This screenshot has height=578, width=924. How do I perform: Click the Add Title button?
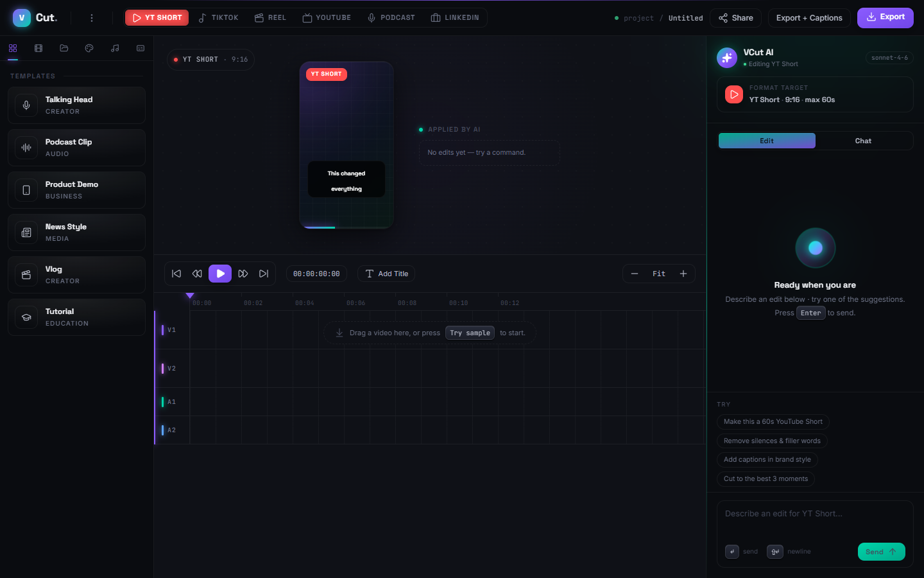click(x=386, y=274)
